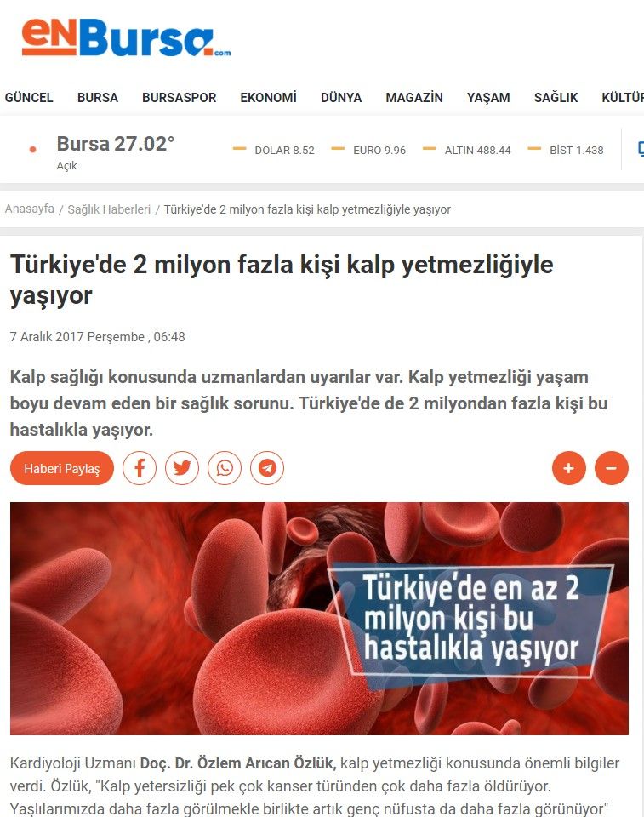The height and width of the screenshot is (817, 644).
Task: Click the ALTIN 488.44 gold price
Action: [x=467, y=150]
